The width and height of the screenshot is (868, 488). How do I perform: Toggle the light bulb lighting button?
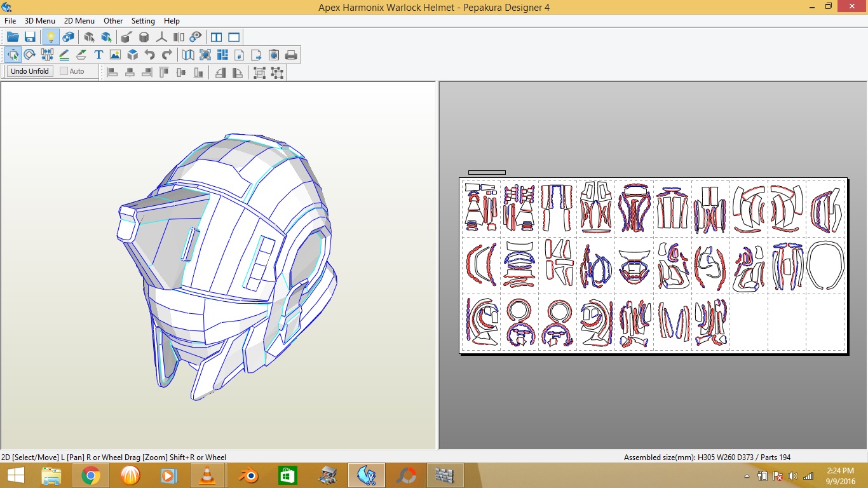51,37
